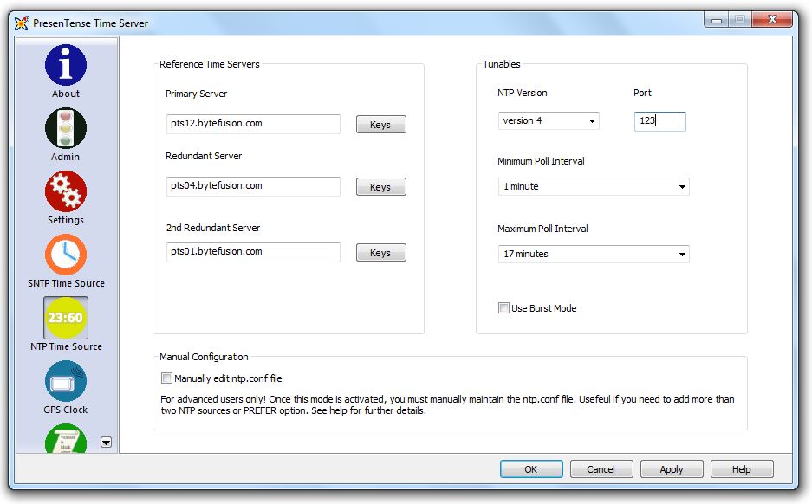Open the GPS Clock configuration
The height and width of the screenshot is (504, 812).
[65, 381]
